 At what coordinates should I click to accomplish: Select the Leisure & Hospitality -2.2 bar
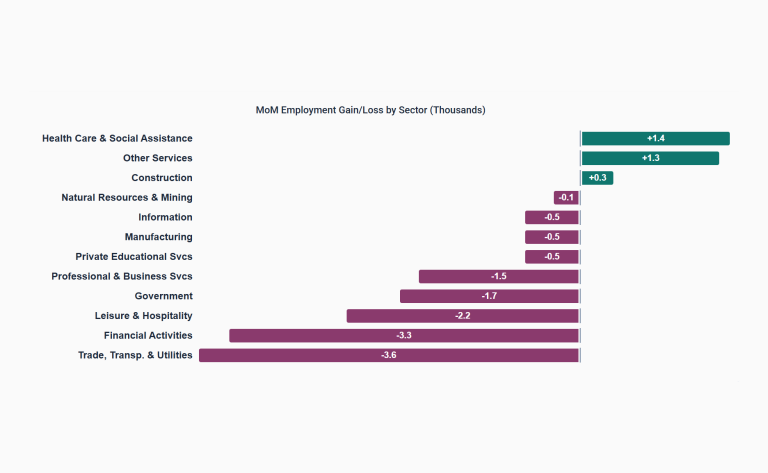coord(463,316)
